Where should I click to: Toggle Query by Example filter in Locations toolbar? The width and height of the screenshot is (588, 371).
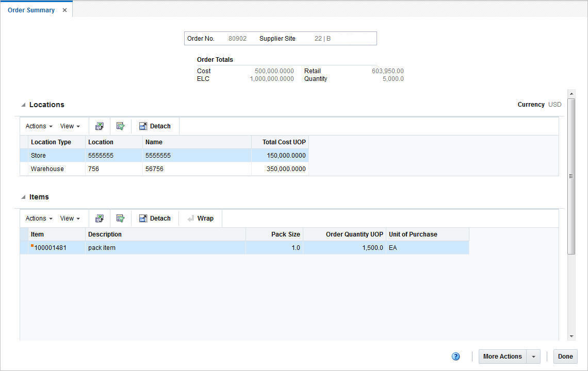click(120, 126)
